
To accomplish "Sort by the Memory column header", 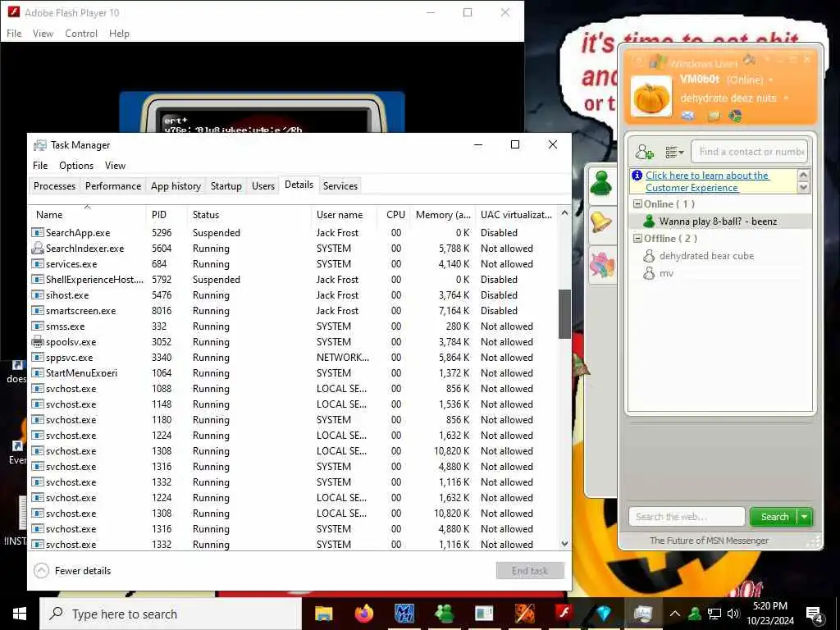I will tap(442, 215).
